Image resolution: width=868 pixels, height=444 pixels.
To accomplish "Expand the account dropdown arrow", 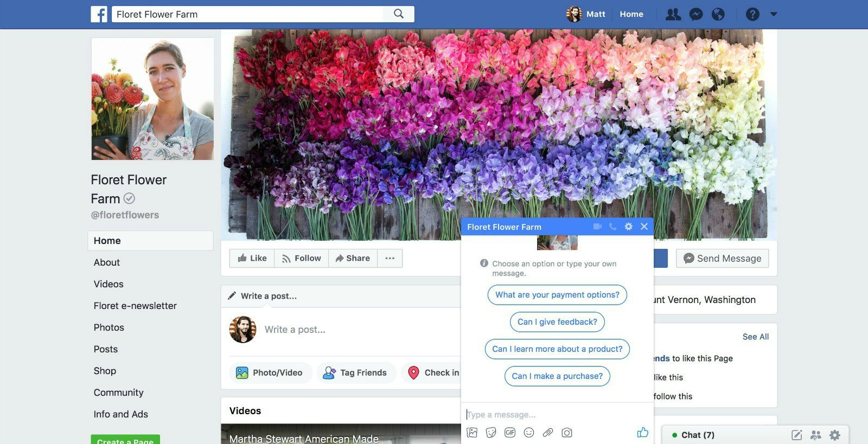I will pos(774,15).
